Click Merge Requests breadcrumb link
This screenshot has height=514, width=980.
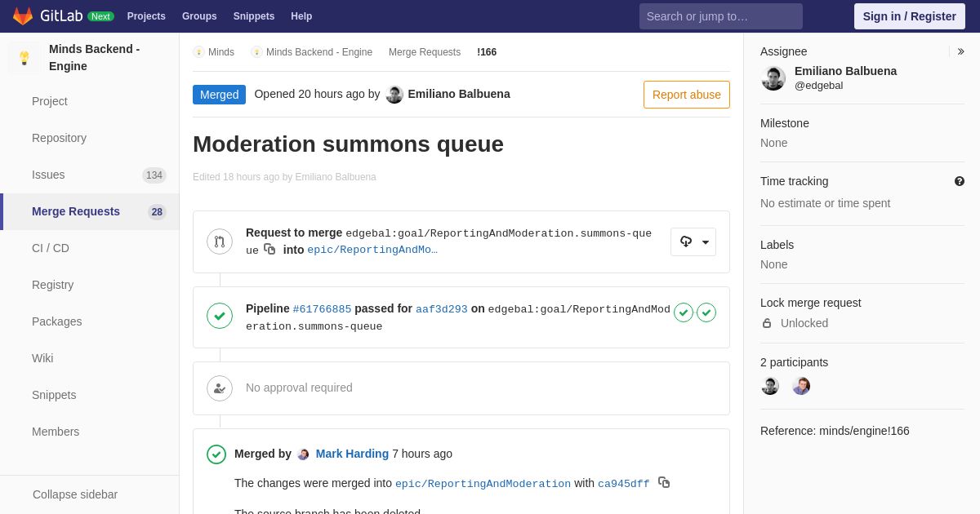tap(425, 52)
